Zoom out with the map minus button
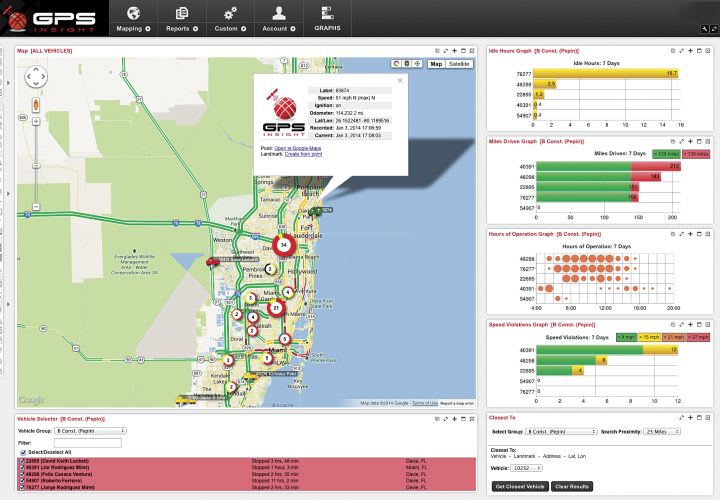The width and height of the screenshot is (720, 500). [x=36, y=207]
